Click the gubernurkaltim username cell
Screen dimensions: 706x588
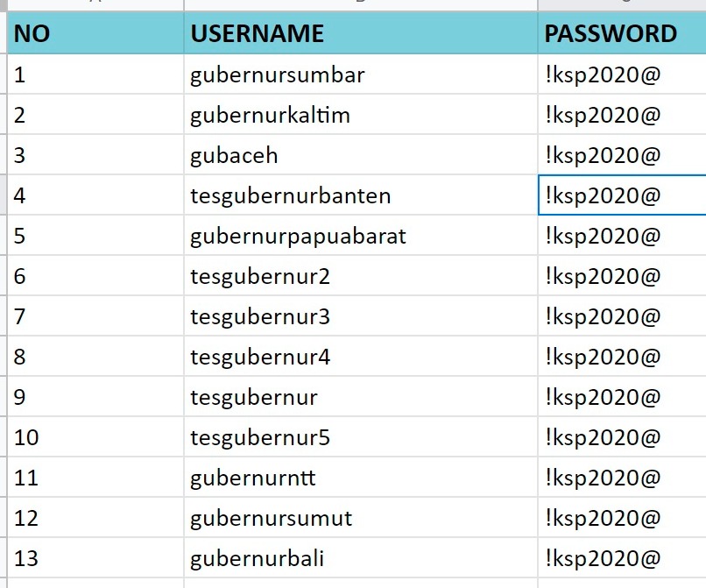tap(361, 115)
